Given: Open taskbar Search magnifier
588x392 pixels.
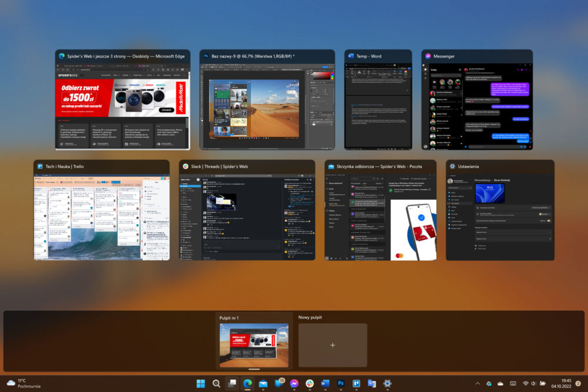Looking at the screenshot, I should click(x=216, y=383).
